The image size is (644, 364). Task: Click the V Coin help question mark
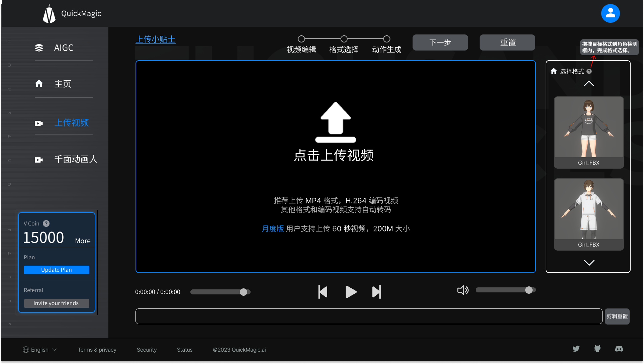(x=47, y=223)
